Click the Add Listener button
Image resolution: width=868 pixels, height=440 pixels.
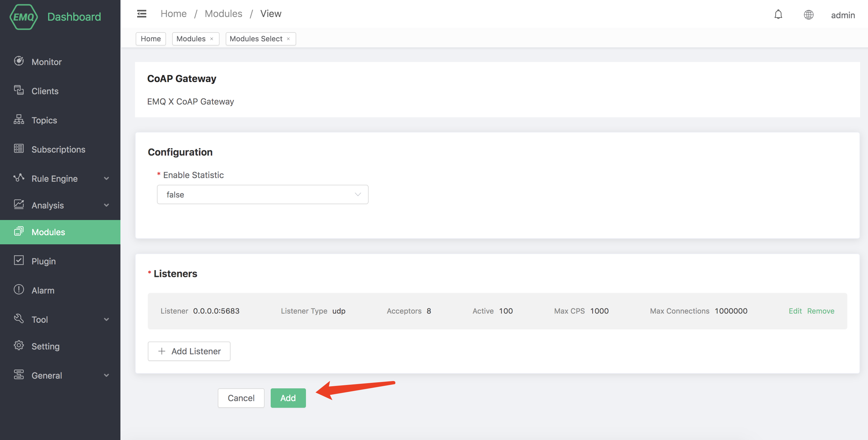click(x=189, y=351)
